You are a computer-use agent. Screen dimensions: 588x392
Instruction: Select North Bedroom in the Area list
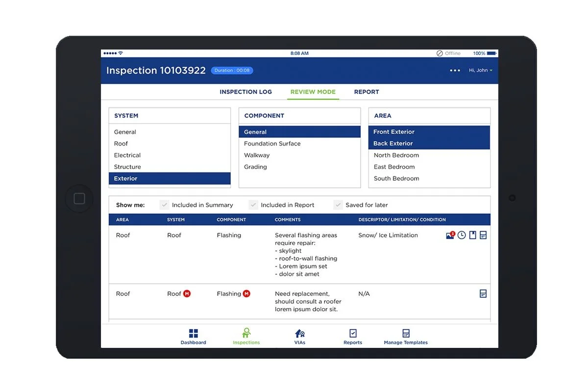pos(429,155)
